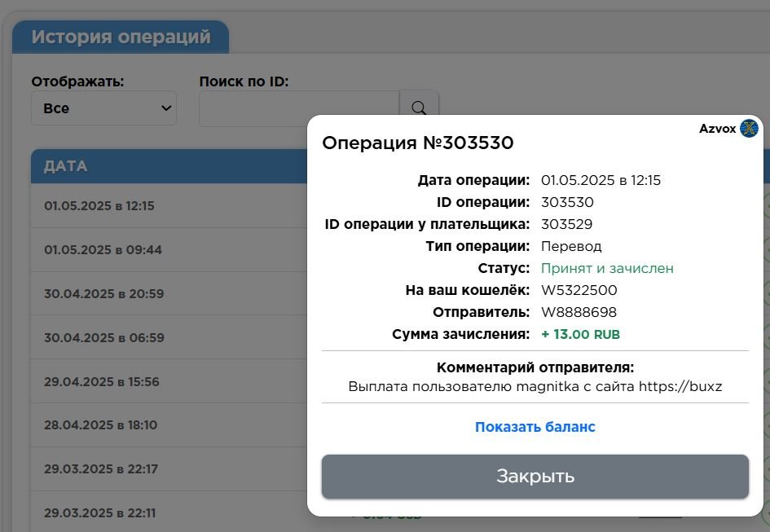Click the search magnifier icon
Image resolution: width=770 pixels, height=532 pixels.
pos(419,107)
